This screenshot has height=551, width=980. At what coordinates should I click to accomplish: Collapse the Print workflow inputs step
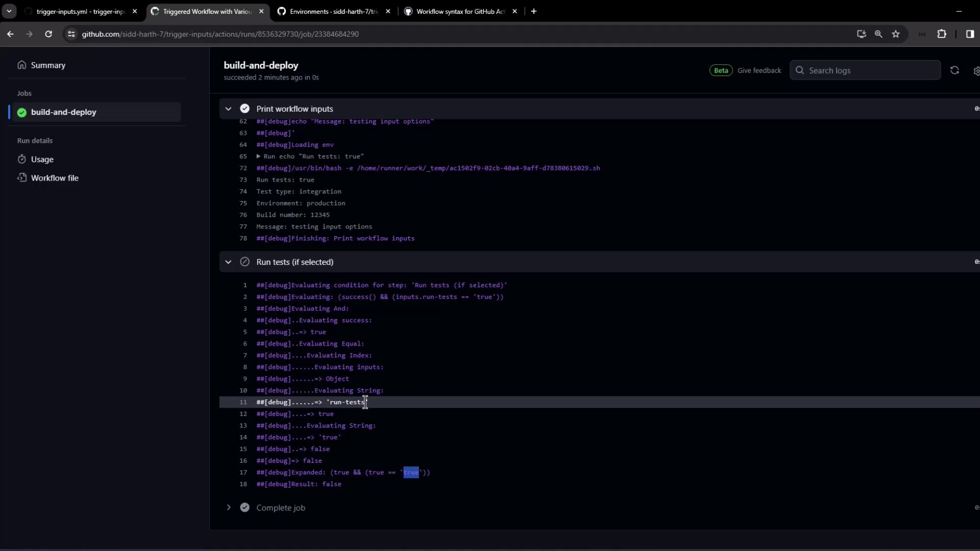coord(228,109)
